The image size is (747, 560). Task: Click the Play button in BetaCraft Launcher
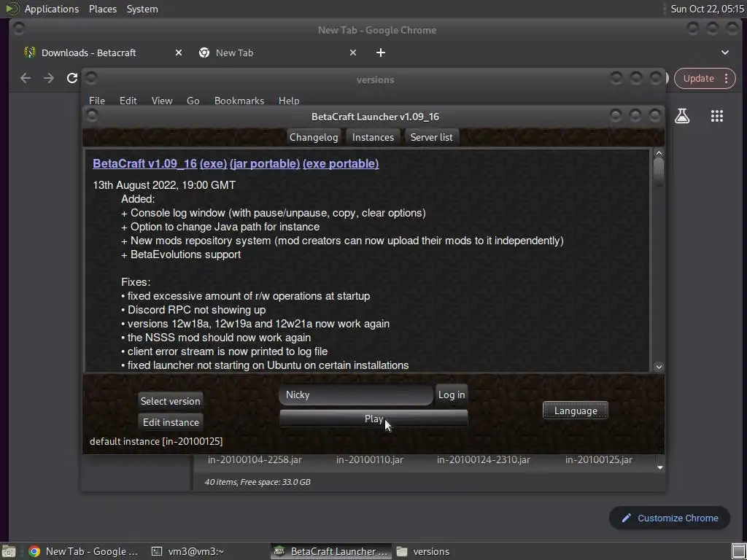373,419
